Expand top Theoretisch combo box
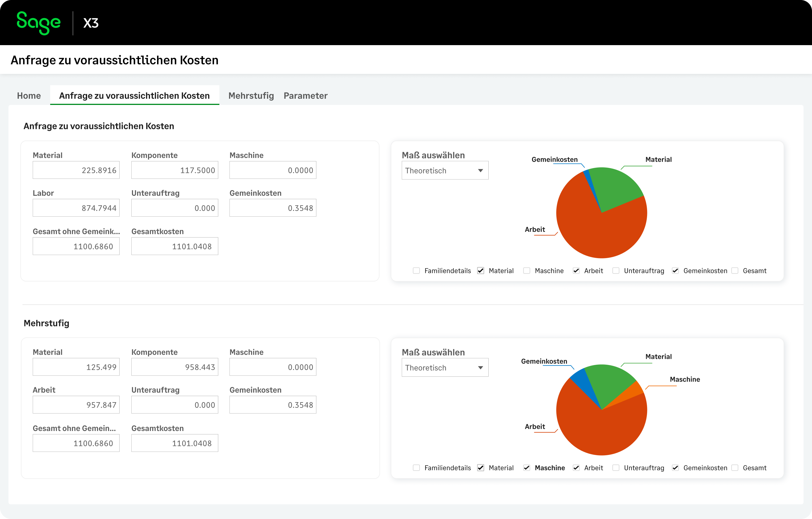 438,170
